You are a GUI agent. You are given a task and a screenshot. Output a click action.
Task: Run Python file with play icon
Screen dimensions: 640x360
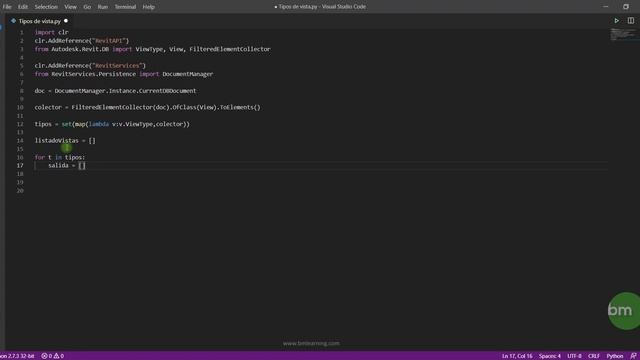tap(616, 20)
